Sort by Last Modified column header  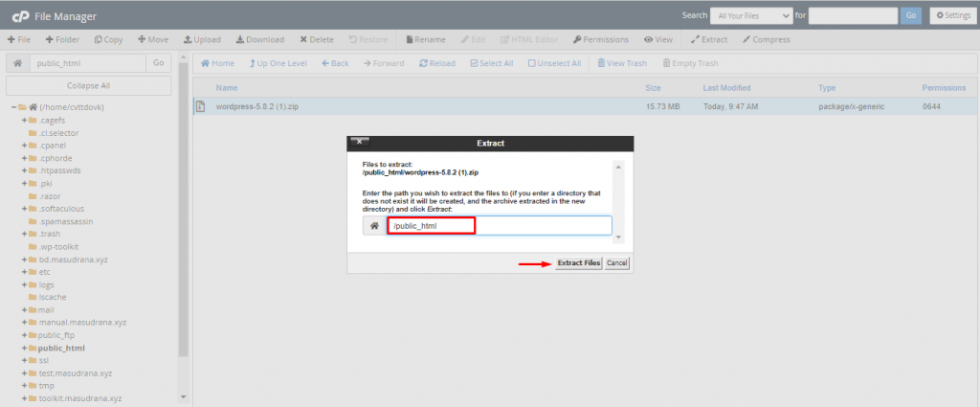click(727, 88)
